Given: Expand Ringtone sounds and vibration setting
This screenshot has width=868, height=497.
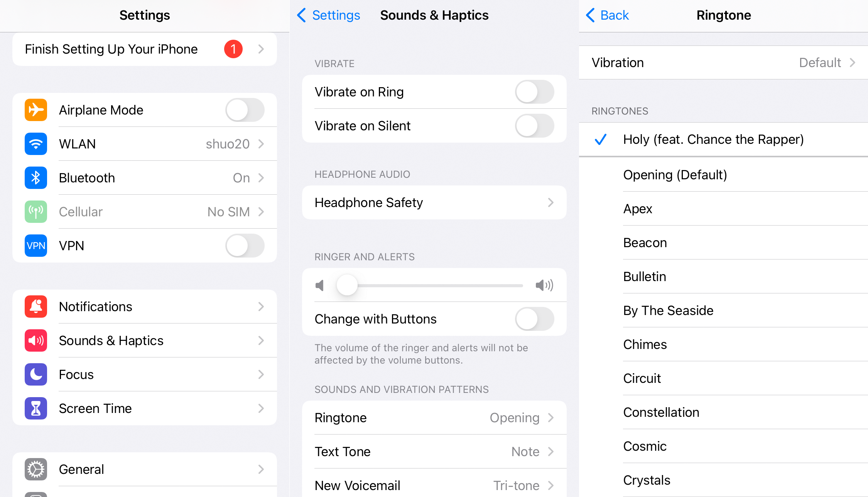Looking at the screenshot, I should [x=434, y=417].
